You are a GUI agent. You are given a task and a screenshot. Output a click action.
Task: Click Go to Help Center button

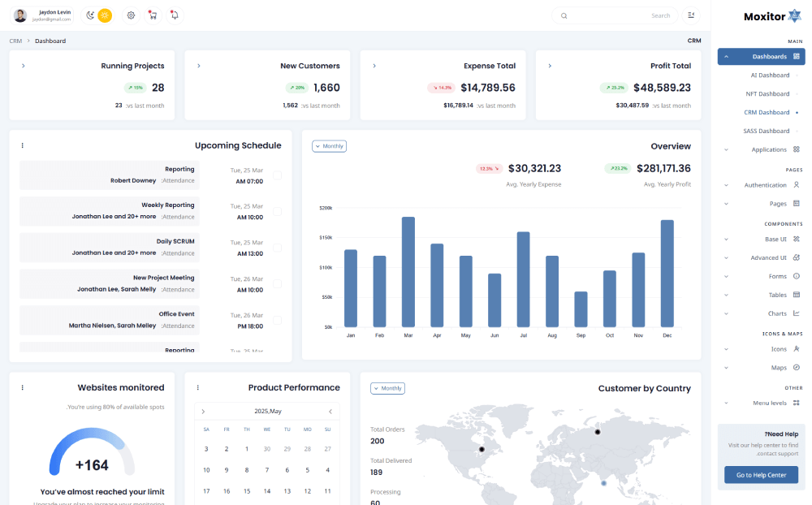pos(761,475)
